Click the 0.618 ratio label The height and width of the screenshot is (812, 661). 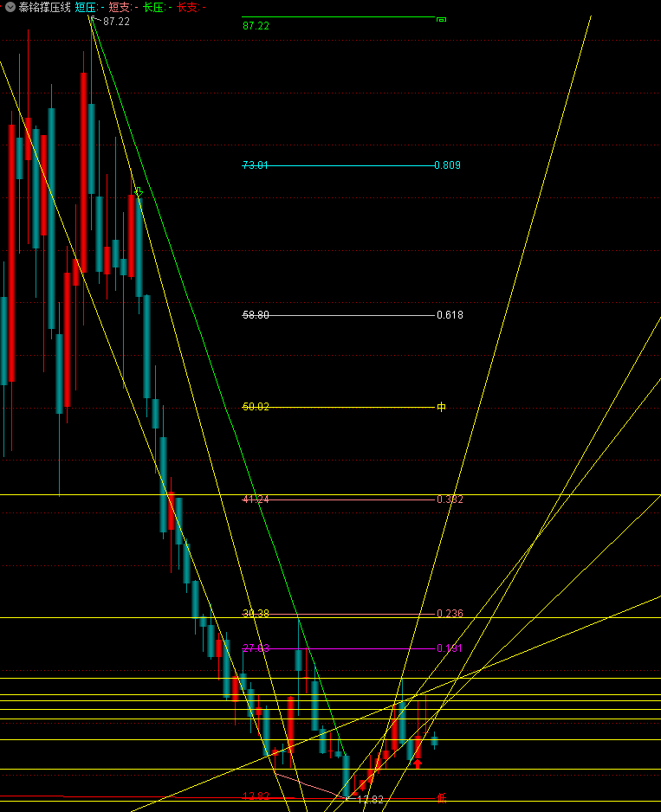[x=450, y=315]
